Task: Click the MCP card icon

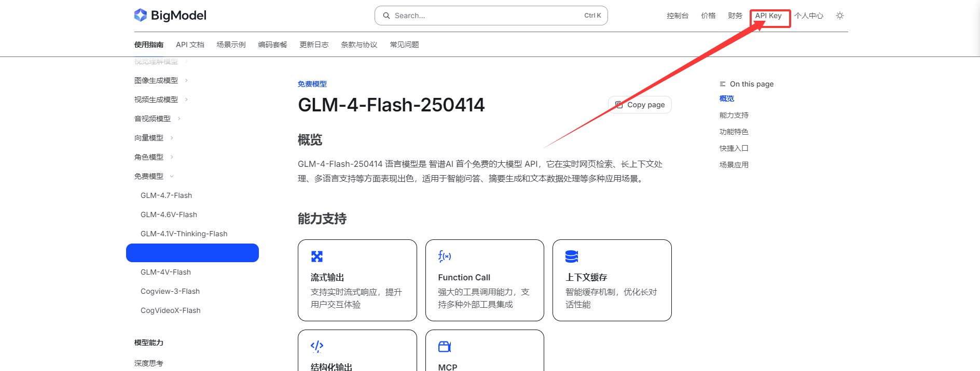Action: (445, 347)
